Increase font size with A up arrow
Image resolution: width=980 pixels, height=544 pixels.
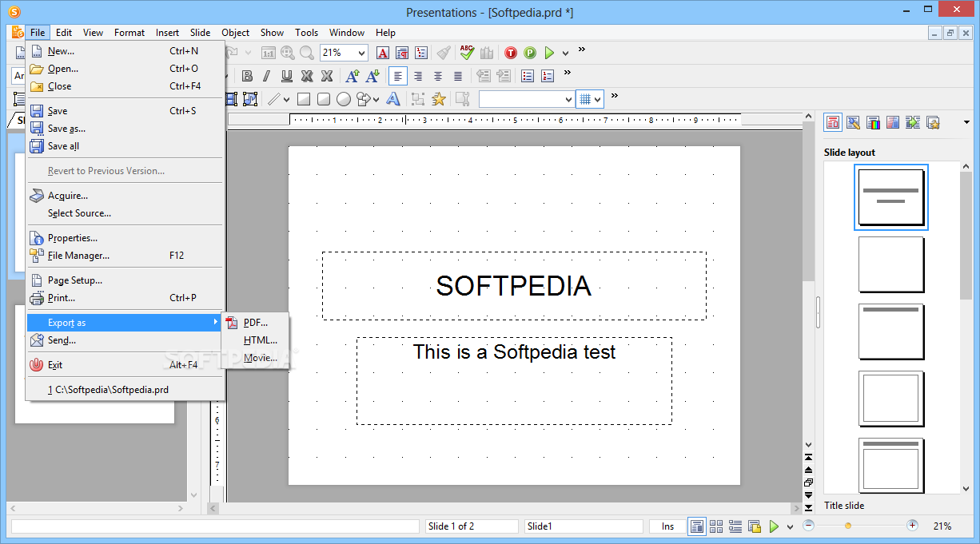click(352, 76)
